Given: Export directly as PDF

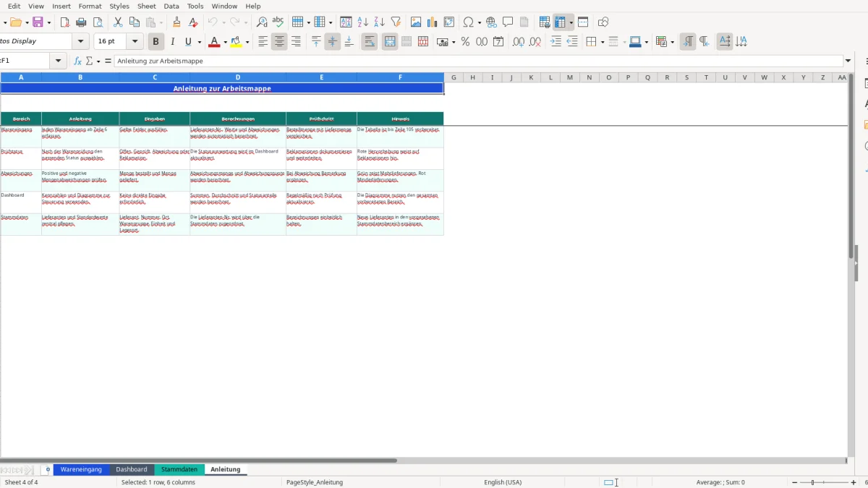Looking at the screenshot, I should [x=65, y=22].
